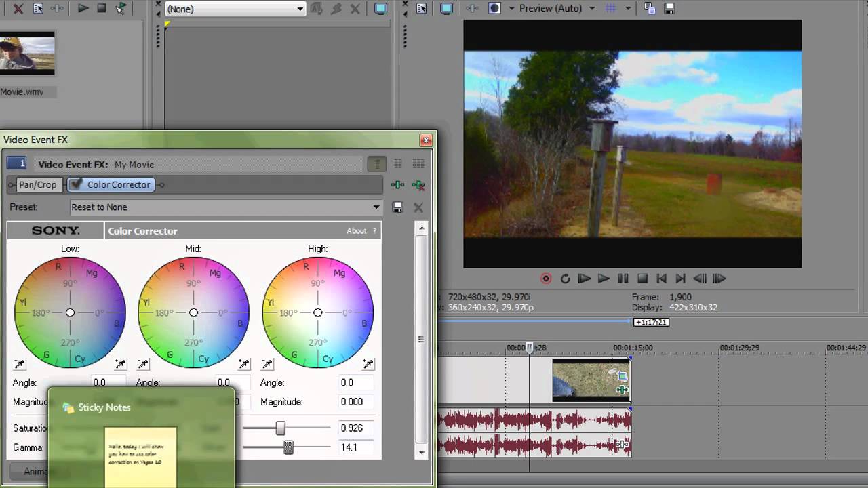Open Event FX icon on video clip

(622, 390)
